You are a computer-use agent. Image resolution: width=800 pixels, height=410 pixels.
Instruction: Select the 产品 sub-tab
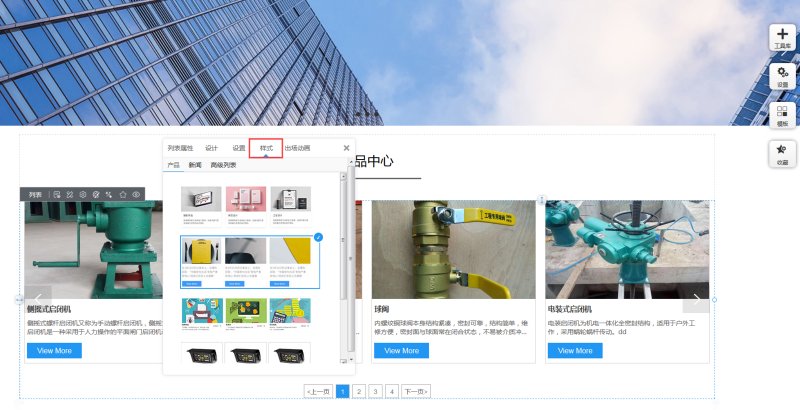[x=173, y=165]
